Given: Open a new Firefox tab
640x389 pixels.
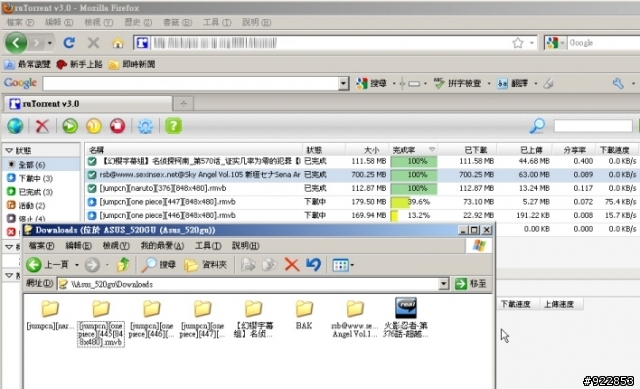Looking at the screenshot, I should point(183,104).
